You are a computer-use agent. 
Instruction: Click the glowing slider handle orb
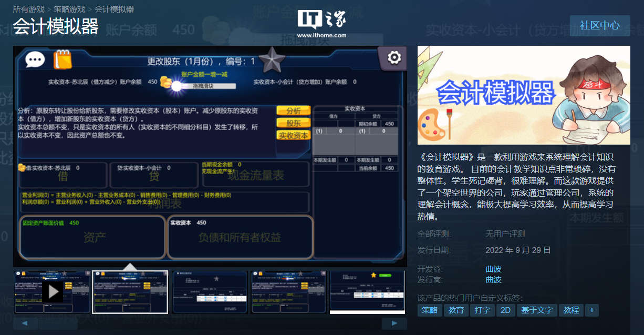(x=176, y=87)
